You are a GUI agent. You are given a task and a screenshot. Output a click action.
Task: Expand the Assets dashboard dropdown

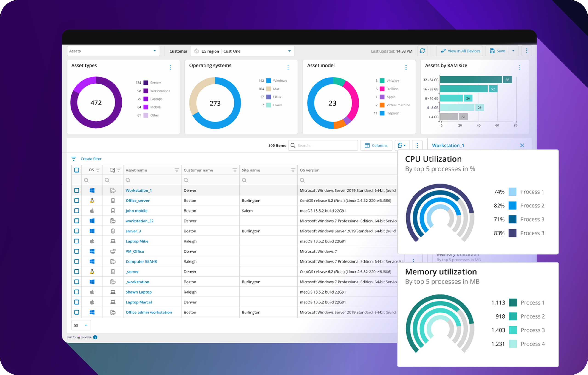pyautogui.click(x=155, y=51)
